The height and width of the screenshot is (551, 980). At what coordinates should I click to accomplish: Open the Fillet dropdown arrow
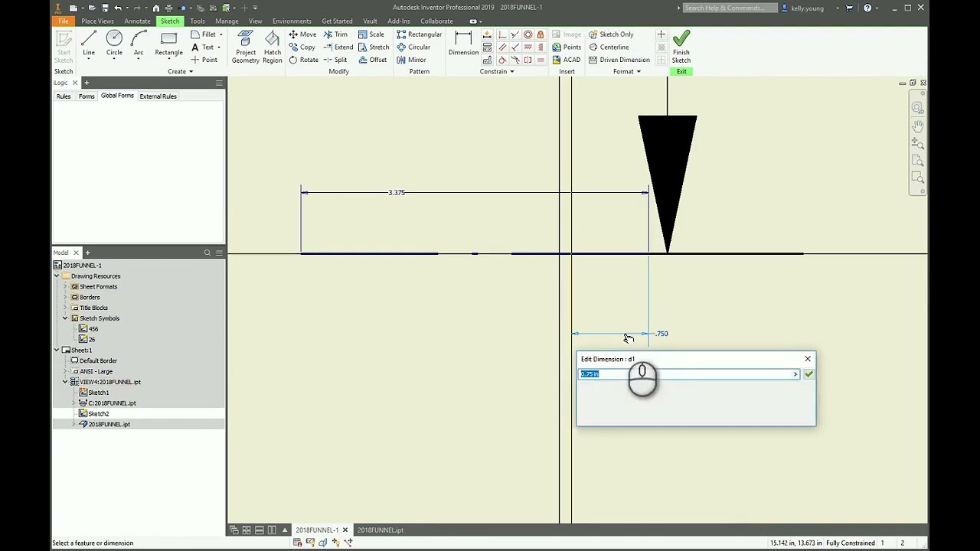click(x=221, y=34)
